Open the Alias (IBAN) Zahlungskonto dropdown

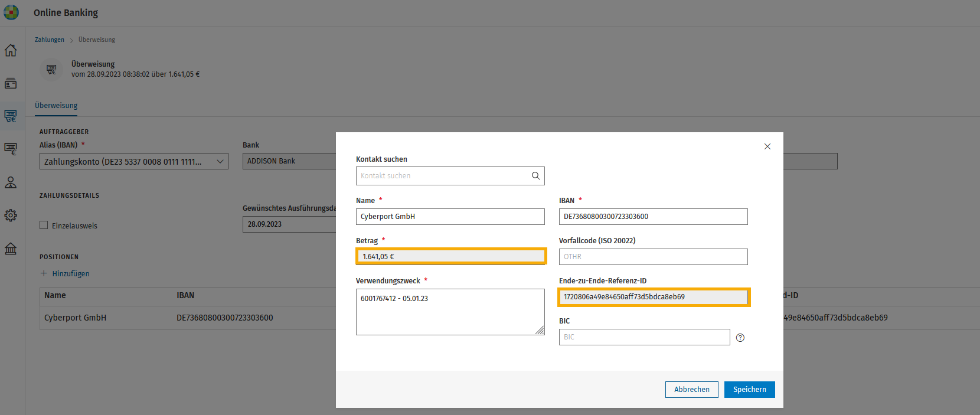[x=134, y=161]
